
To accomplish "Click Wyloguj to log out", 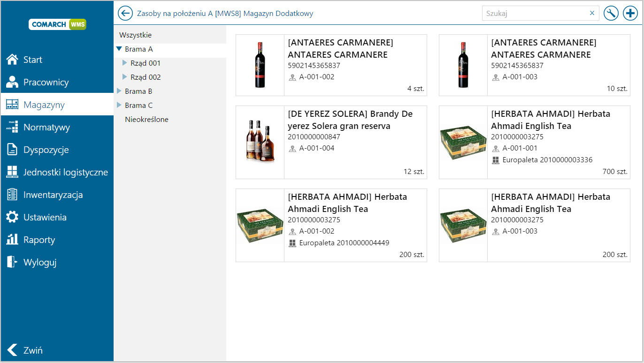I will pyautogui.click(x=57, y=262).
